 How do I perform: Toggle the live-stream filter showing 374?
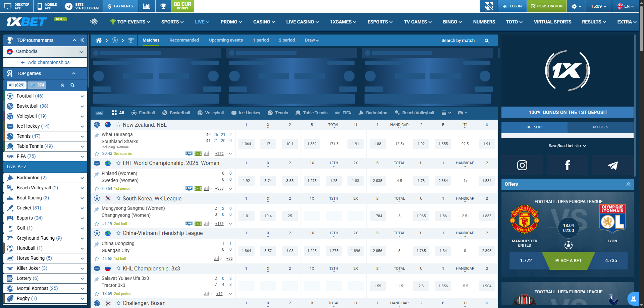click(37, 85)
